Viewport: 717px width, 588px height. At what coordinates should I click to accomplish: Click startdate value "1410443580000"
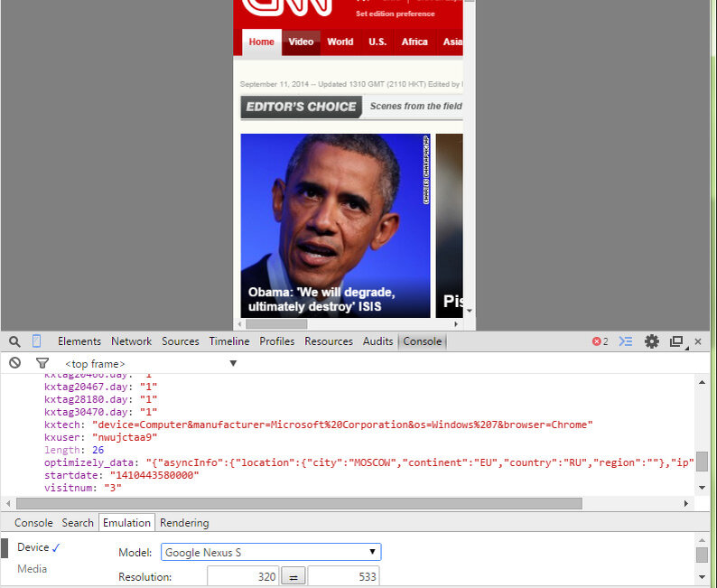pyautogui.click(x=154, y=475)
